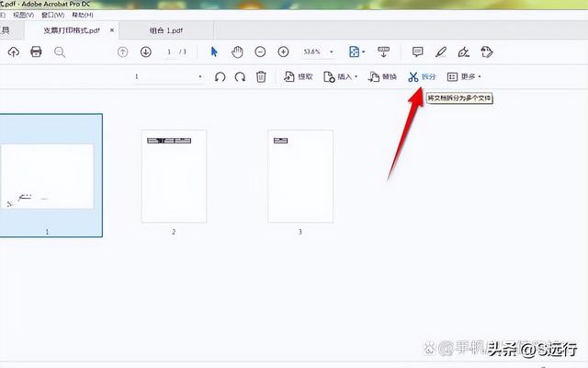This screenshot has width=588, height=368.
Task: Select page 2 thumbnail
Action: [x=174, y=176]
